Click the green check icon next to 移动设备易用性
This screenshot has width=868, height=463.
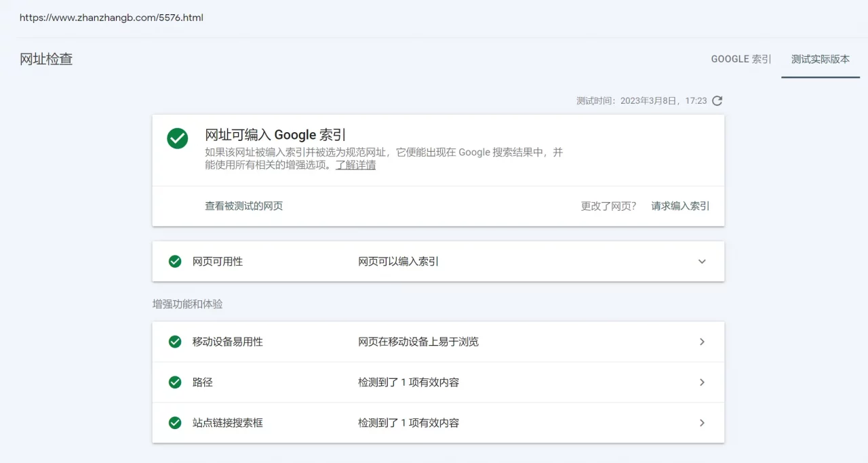click(x=175, y=342)
